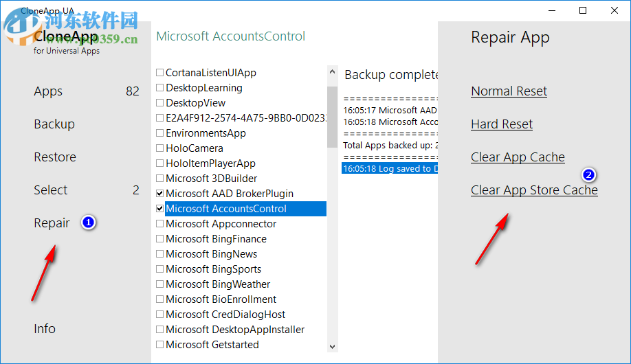The image size is (631, 364).
Task: Maximize the CloneApp UA window
Action: click(x=583, y=10)
